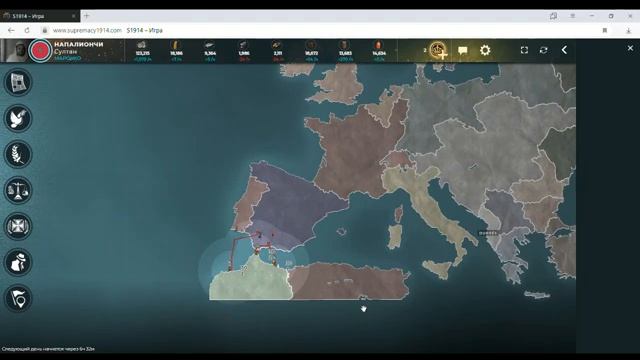Open a new browser tab
Viewport: 640px width, 360px height.
(x=86, y=16)
